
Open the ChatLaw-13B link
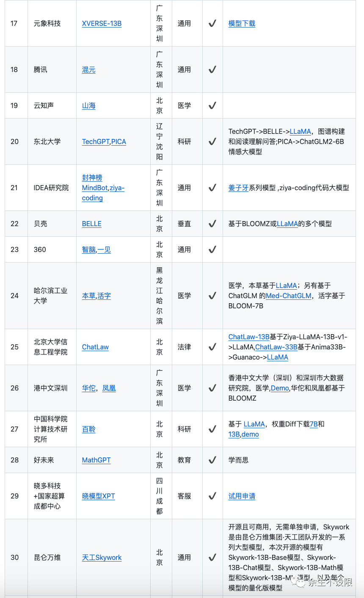(x=249, y=337)
